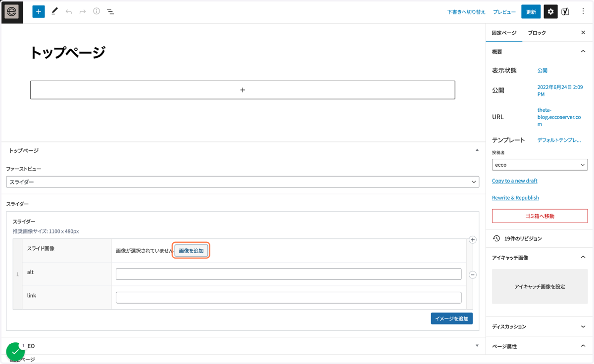Click Copy to a new draft
Viewport: 594px width, 364px height.
coord(514,181)
